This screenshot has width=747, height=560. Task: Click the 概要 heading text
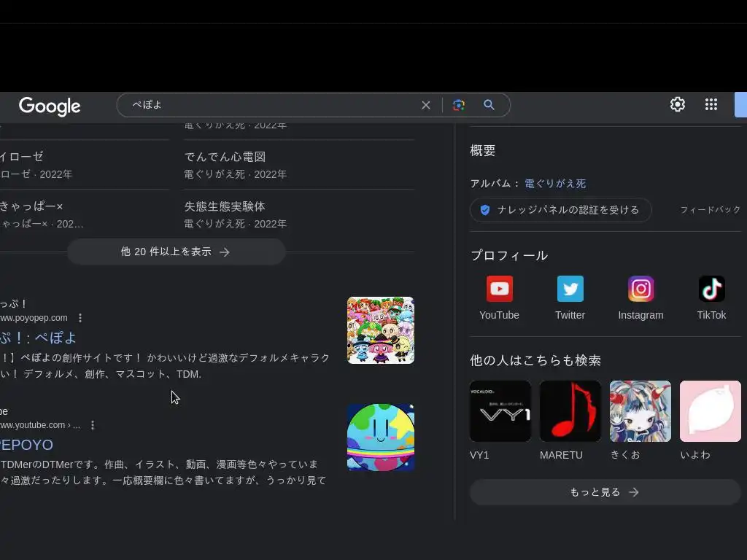(x=483, y=150)
